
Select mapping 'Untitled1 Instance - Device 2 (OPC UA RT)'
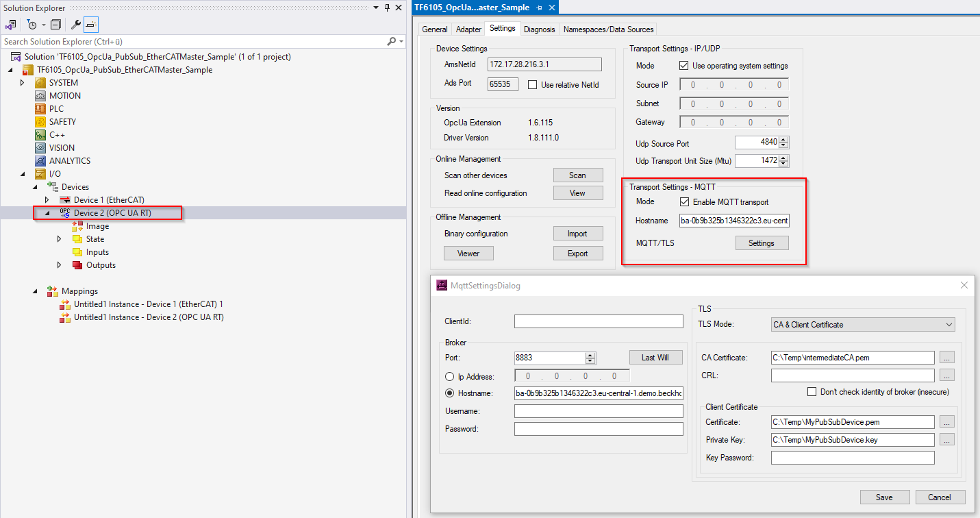149,317
